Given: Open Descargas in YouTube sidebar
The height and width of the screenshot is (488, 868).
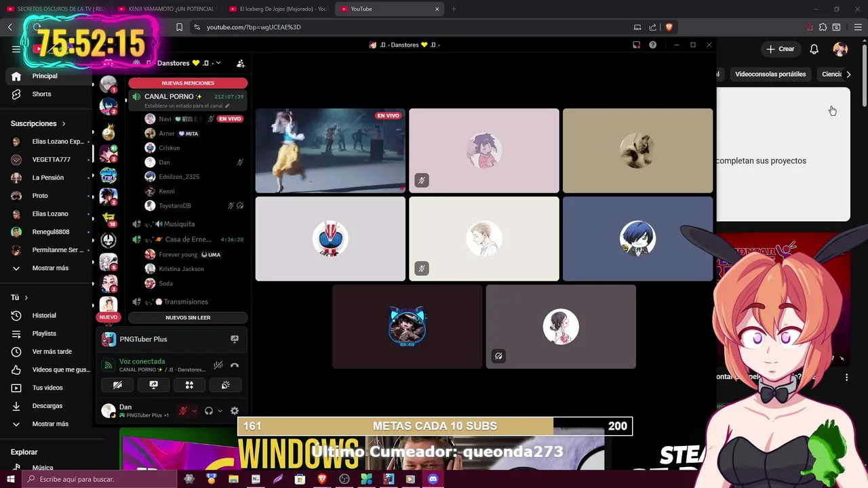Looking at the screenshot, I should pyautogui.click(x=47, y=406).
